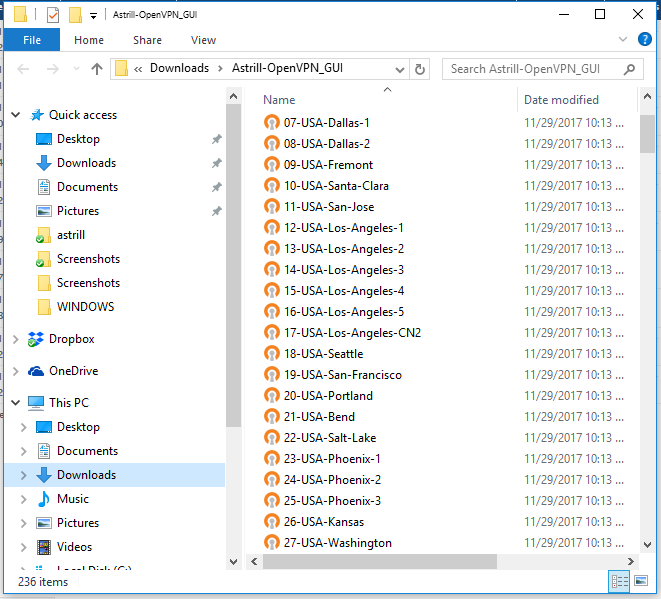661x599 pixels.
Task: Click the Videos filmstrip icon
Action: point(44,547)
